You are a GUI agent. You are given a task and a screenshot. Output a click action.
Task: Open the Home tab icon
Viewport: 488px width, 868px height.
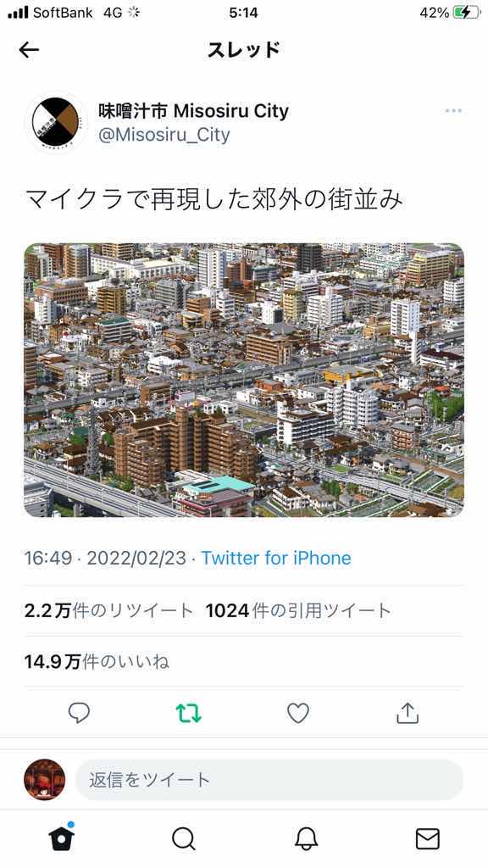click(x=61, y=837)
